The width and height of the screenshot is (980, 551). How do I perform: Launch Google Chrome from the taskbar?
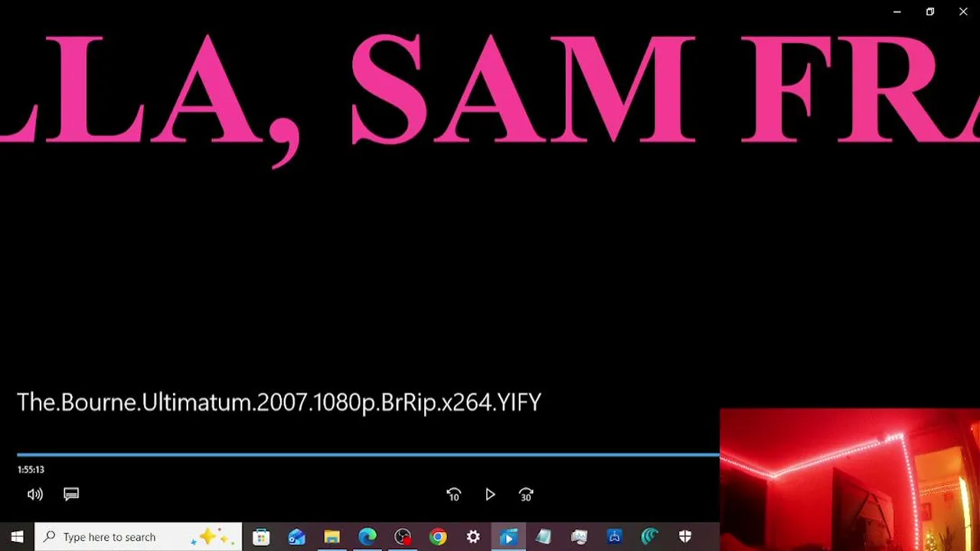tap(438, 537)
